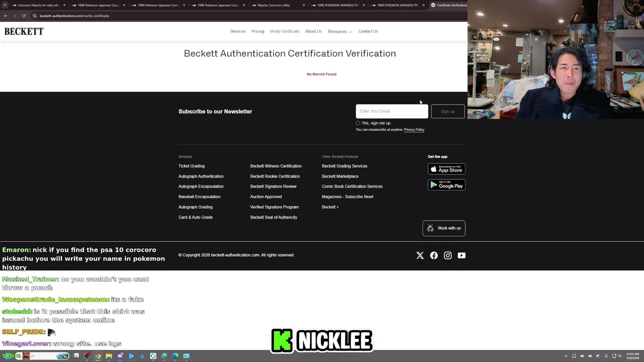Click the Work with us button
The image size is (644, 362).
point(444,228)
